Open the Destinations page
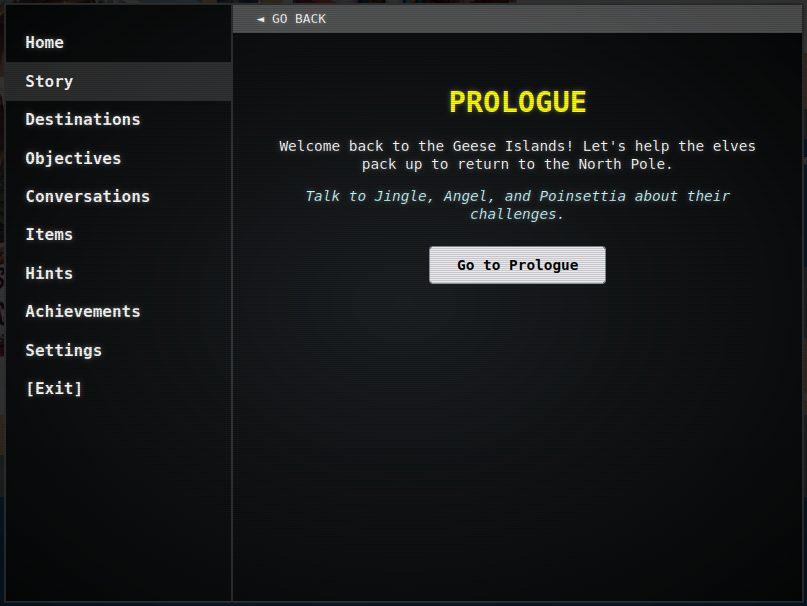807x606 pixels. click(x=83, y=120)
